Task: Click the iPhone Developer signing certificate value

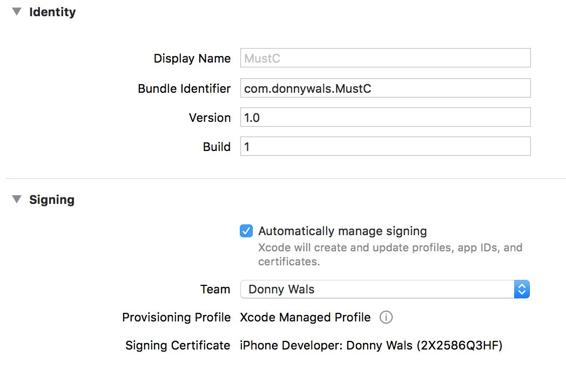Action: (371, 345)
